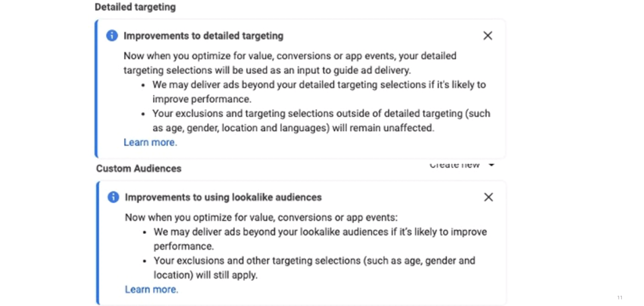Click the 'Improvements to using lookalike audiences' title

223,197
